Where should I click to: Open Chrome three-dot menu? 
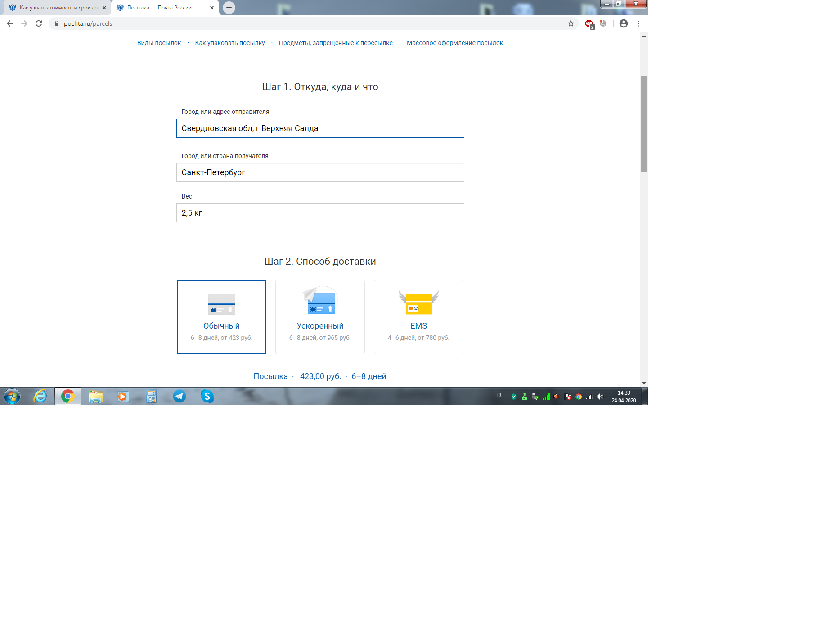click(638, 23)
